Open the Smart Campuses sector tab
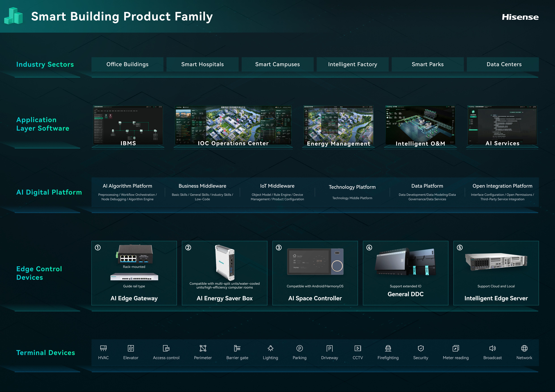Image resolution: width=555 pixels, height=392 pixels. tap(277, 64)
